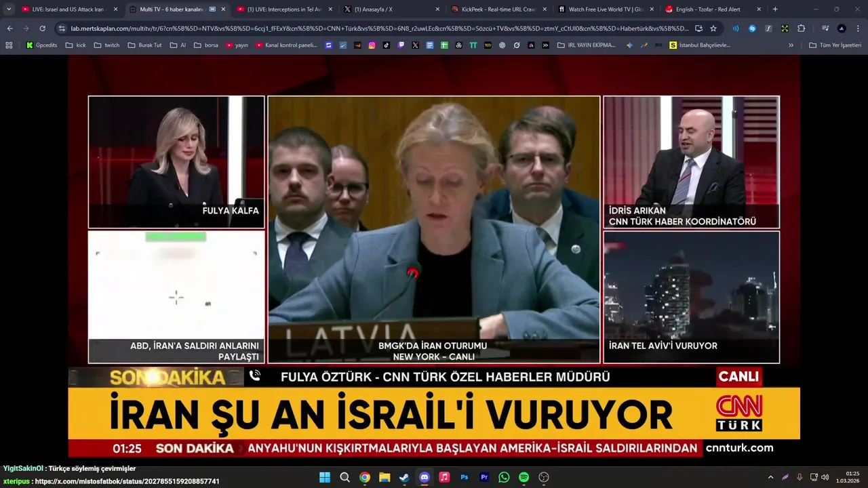The width and height of the screenshot is (868, 488).
Task: Open new browser tab with plus button
Action: [x=775, y=9]
